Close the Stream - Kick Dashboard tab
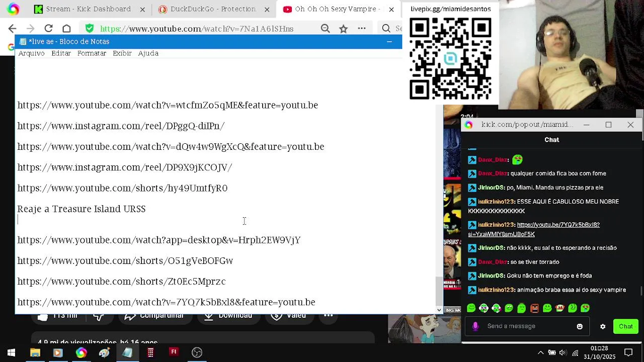The width and height of the screenshot is (644, 362). point(142,9)
